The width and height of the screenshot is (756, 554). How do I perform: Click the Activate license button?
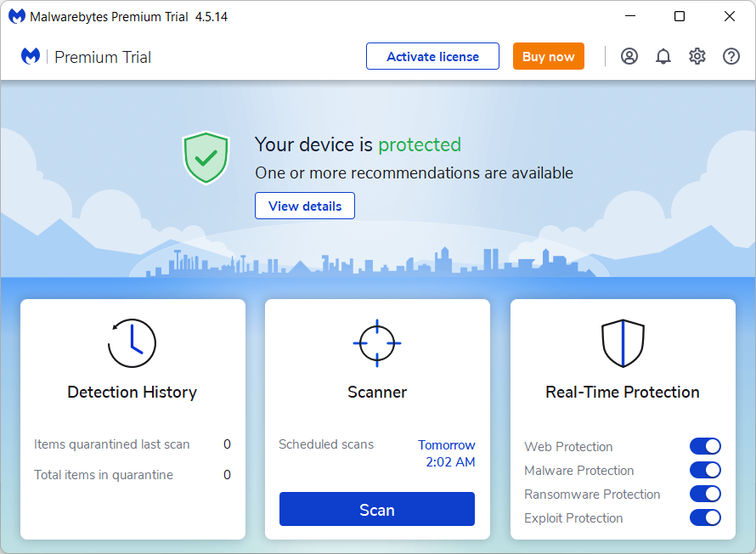432,56
